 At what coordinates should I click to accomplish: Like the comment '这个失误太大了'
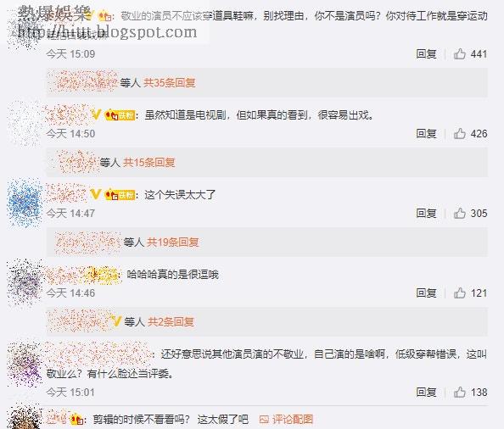coord(460,213)
